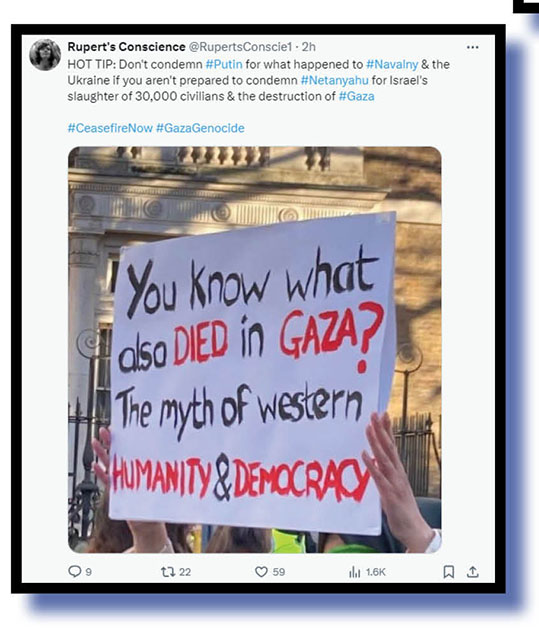Open the #Putin hashtag
Viewport: 539px width, 639px height.
[224, 64]
